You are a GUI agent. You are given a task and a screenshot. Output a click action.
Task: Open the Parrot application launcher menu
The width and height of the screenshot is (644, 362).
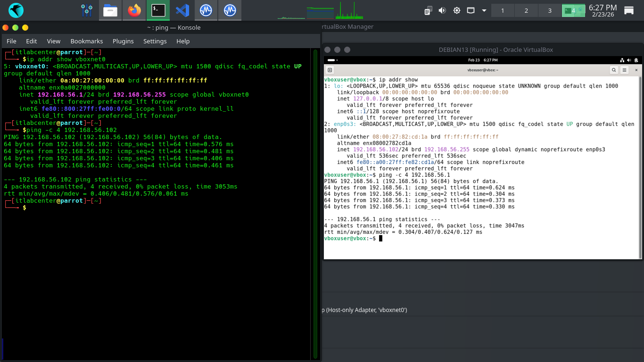tap(16, 10)
